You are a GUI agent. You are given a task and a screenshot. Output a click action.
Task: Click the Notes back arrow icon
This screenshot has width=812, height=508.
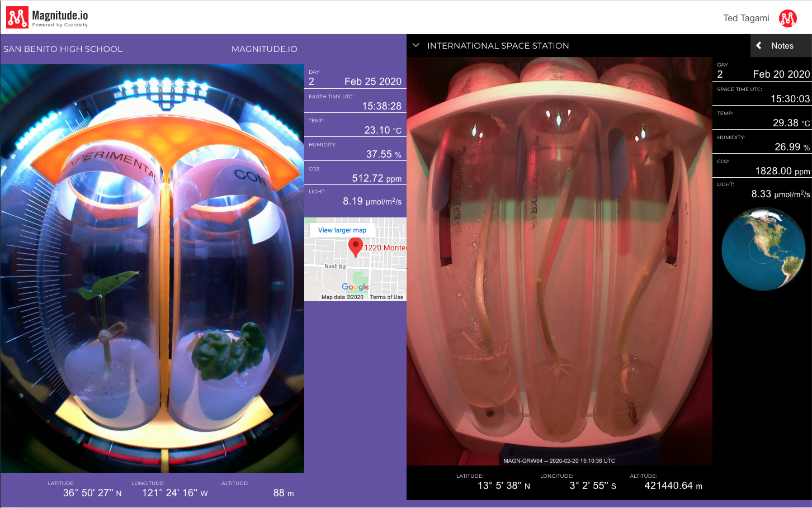pos(759,46)
